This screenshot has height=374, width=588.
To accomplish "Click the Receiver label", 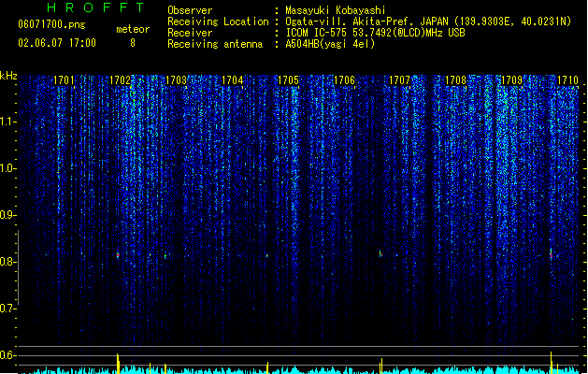I will tap(190, 33).
